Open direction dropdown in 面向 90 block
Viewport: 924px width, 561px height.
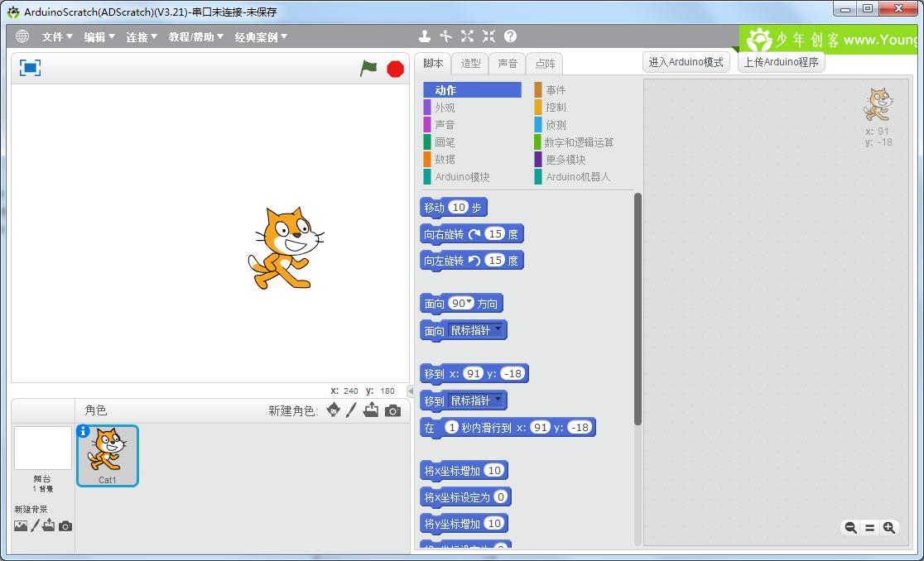[469, 302]
